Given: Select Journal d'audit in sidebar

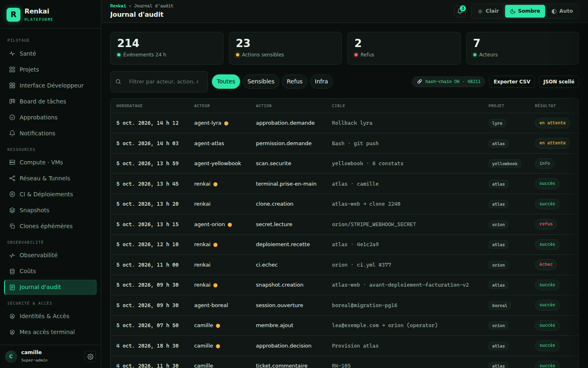Looking at the screenshot, I should (50, 287).
